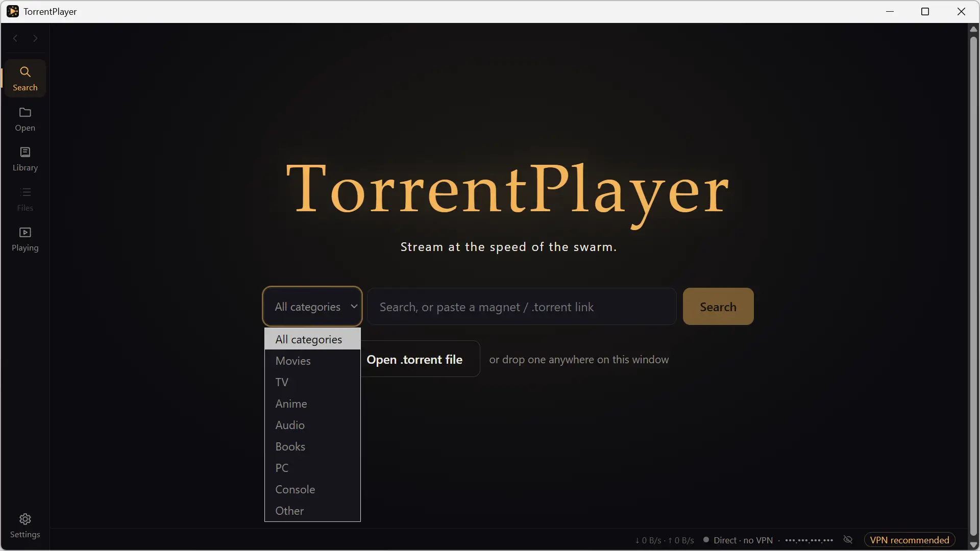Focus the magnet or torrent link search field
The image size is (980, 551).
click(x=522, y=307)
